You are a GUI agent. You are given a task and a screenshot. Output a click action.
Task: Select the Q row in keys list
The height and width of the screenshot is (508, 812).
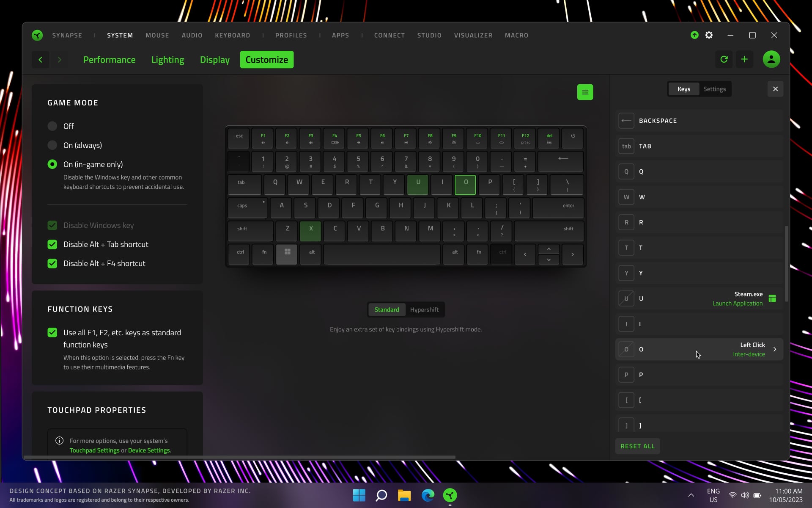[x=699, y=171]
